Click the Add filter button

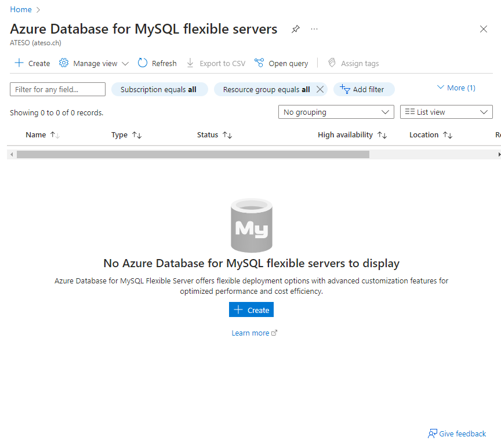pyautogui.click(x=364, y=89)
